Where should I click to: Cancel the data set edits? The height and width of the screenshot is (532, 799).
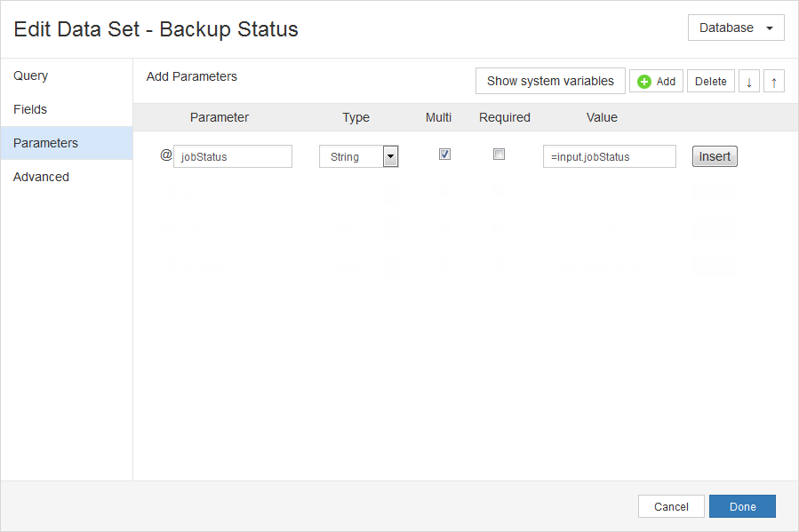pos(671,506)
